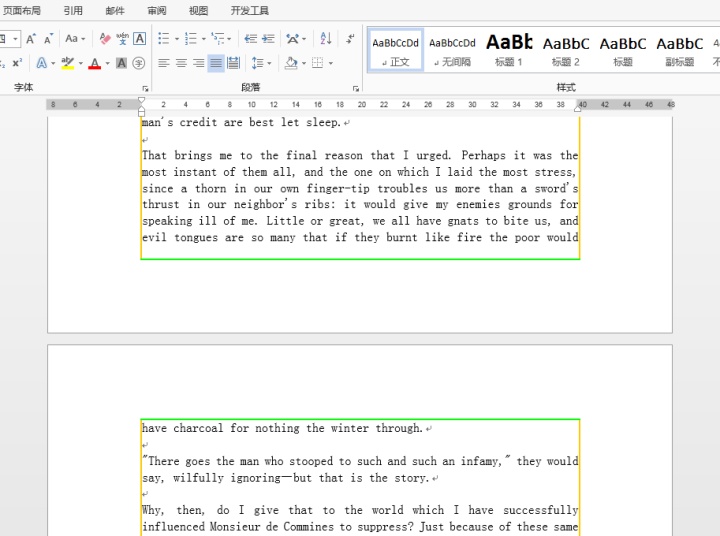Open font size combo box dropdown
This screenshot has height=536, width=720.
[15, 39]
